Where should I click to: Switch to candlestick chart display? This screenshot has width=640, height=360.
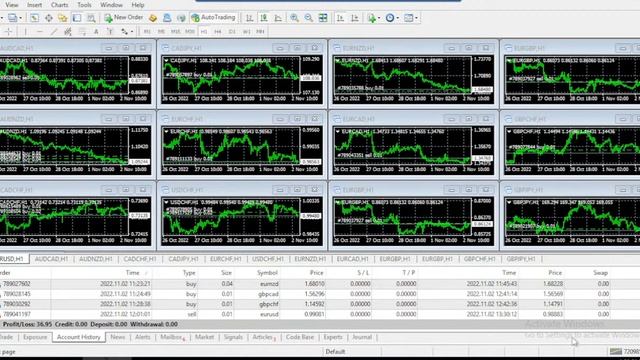coord(264,18)
